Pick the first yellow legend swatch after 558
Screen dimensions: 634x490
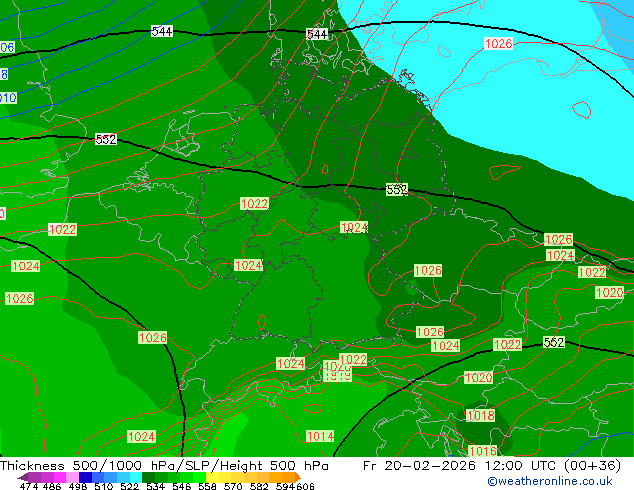pos(212,477)
